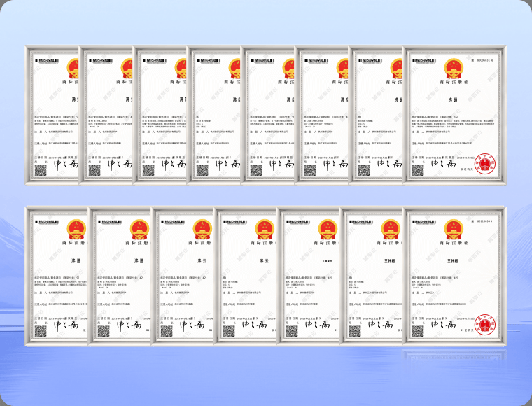Open the second bottom-row 沸选 certificate

[x=119, y=276]
